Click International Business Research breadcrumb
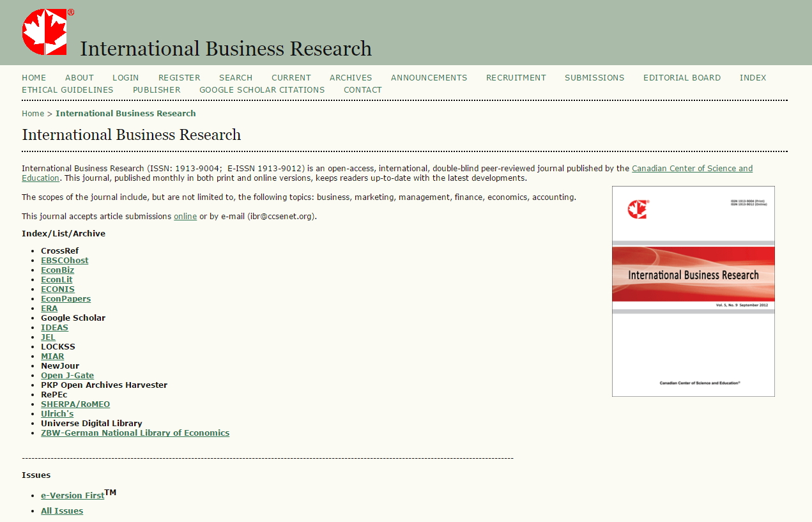This screenshot has height=522, width=812. pyautogui.click(x=126, y=114)
